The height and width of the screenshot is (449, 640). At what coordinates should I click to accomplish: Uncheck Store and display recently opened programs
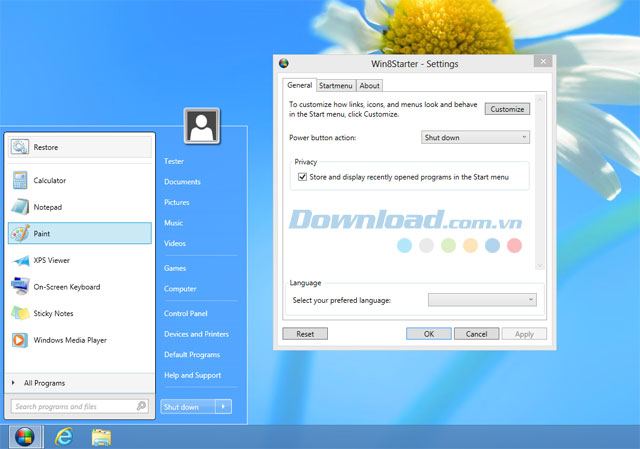303,177
